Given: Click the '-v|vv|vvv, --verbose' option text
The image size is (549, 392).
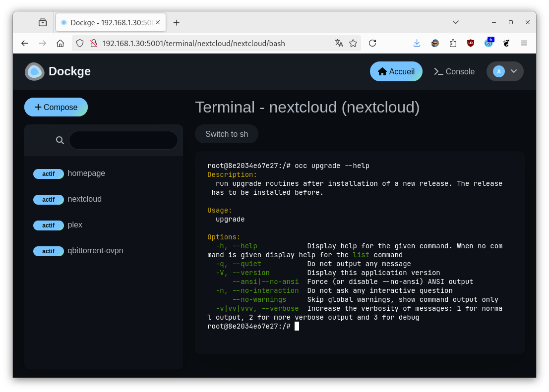Looking at the screenshot, I should click(x=257, y=309).
